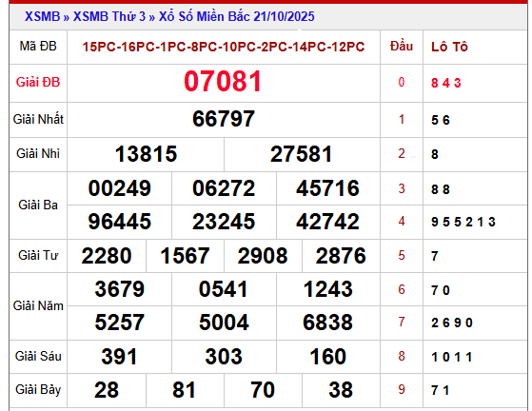Screen dimensions: 532x411
Task: Select Giải Năm number 0541
Action: pos(224,289)
